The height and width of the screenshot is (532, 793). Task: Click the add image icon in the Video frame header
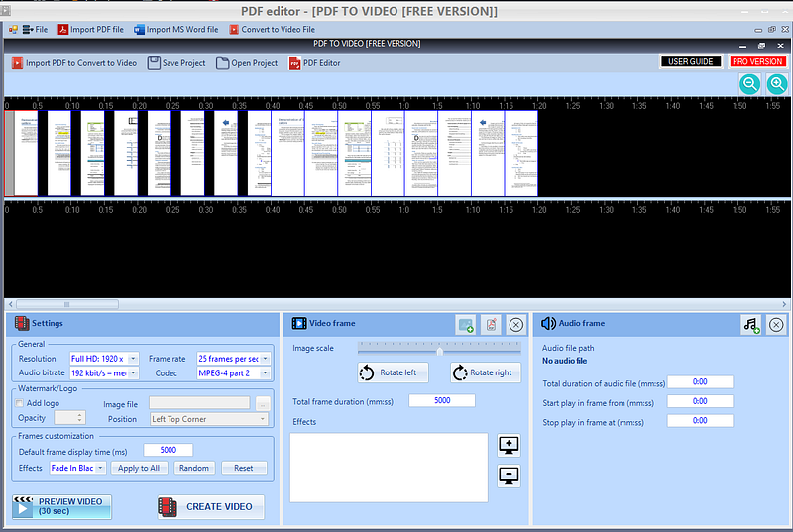click(465, 325)
